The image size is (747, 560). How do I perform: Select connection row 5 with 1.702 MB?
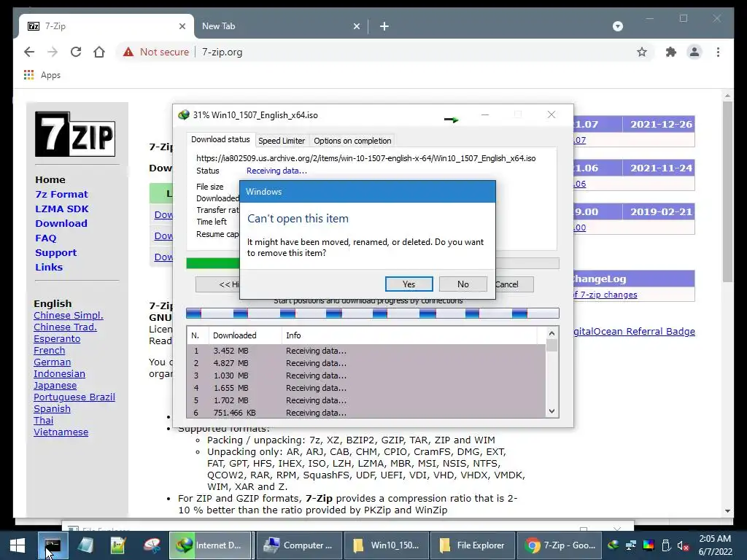pos(366,400)
